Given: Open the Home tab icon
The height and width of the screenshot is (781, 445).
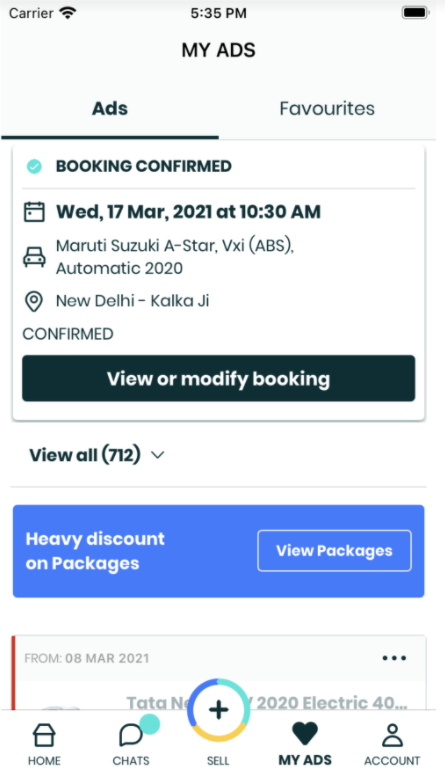Looking at the screenshot, I should point(44,735).
